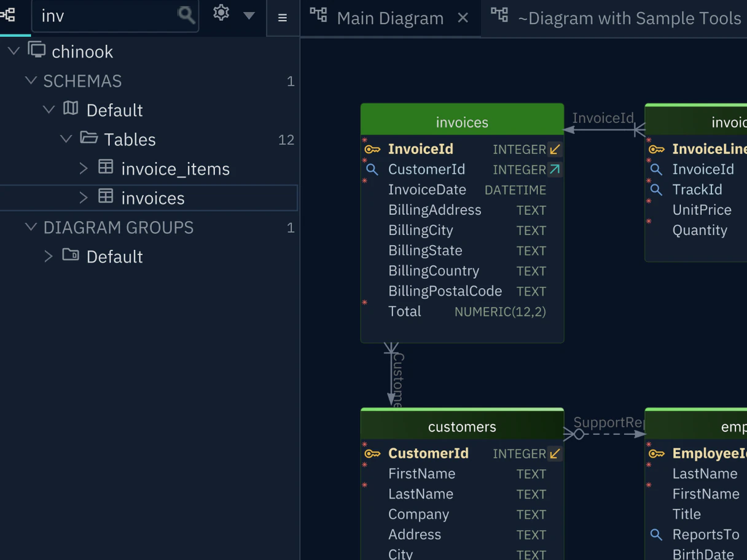Click the InvoiceId primary key icon in invoices

(x=372, y=149)
